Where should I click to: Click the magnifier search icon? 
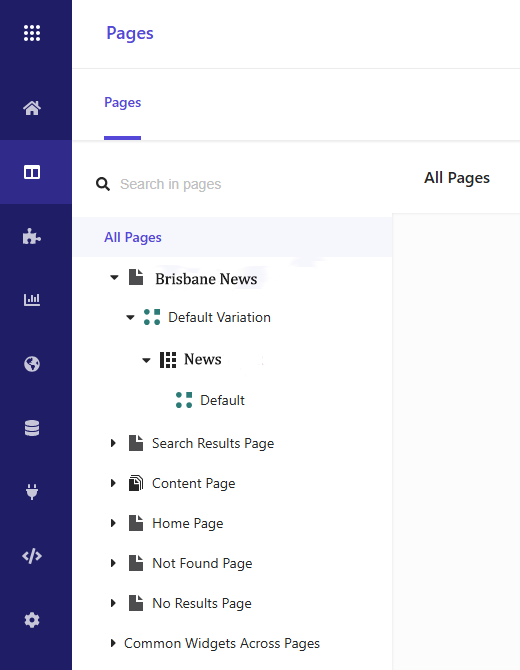103,184
